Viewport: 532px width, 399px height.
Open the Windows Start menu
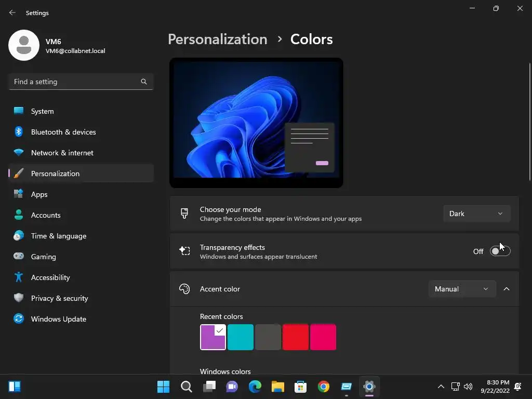163,387
